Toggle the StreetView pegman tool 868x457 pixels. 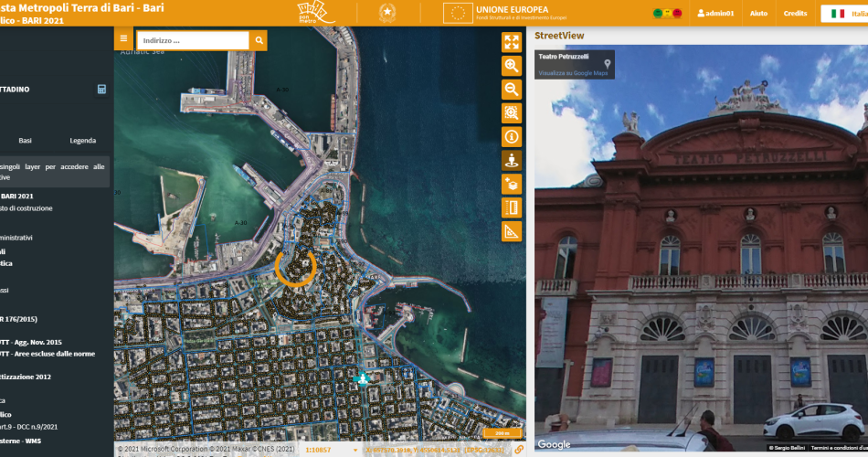pyautogui.click(x=512, y=161)
